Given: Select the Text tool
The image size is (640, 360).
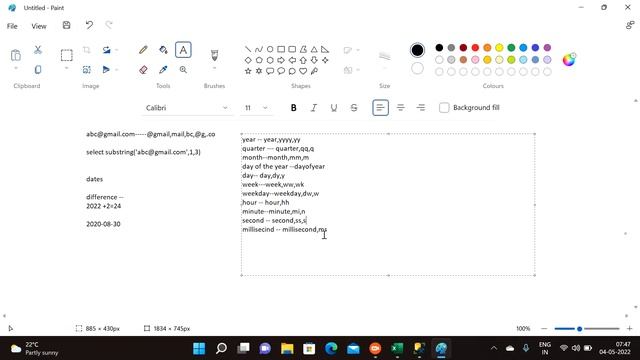Looking at the screenshot, I should 183,50.
